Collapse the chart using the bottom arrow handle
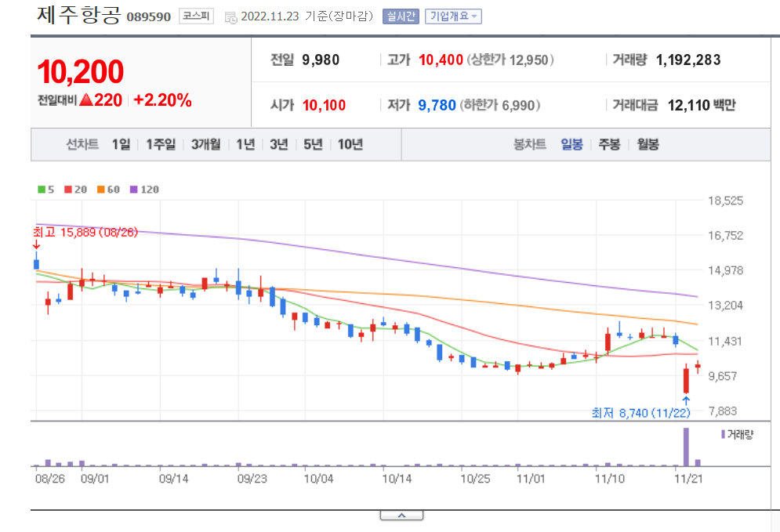The height and width of the screenshot is (532, 780). tap(401, 516)
